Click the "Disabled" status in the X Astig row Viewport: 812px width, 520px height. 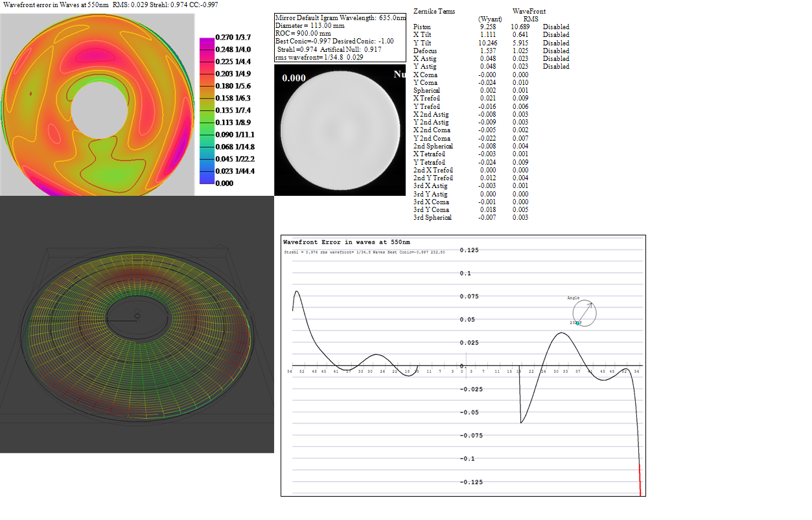pos(556,58)
